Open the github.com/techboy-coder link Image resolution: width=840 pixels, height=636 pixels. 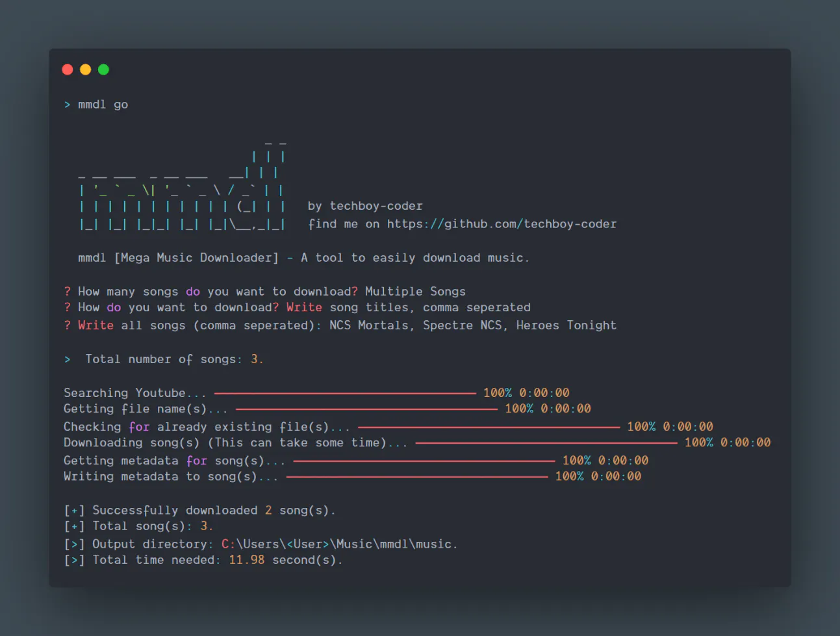[x=502, y=224]
